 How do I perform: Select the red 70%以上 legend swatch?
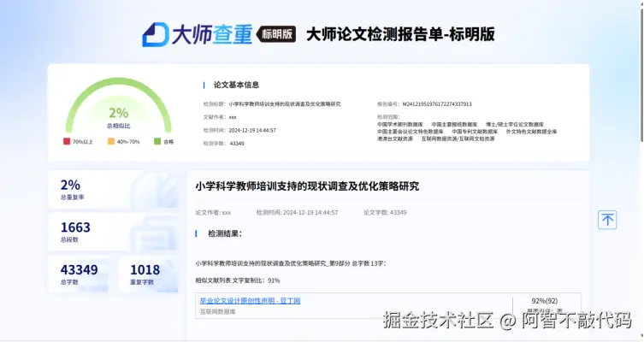coord(67,141)
